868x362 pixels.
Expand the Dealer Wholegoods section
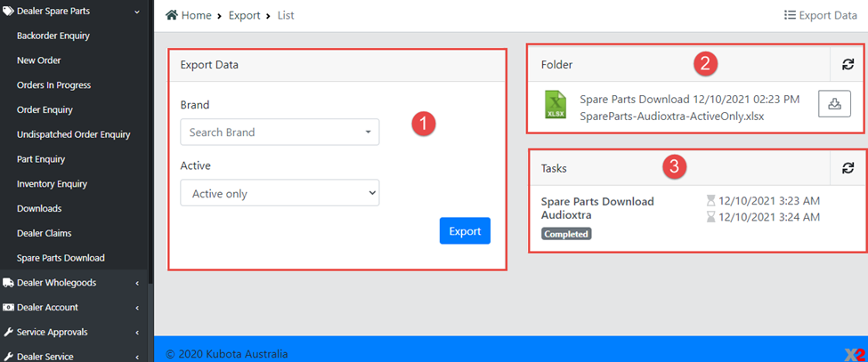[136, 283]
